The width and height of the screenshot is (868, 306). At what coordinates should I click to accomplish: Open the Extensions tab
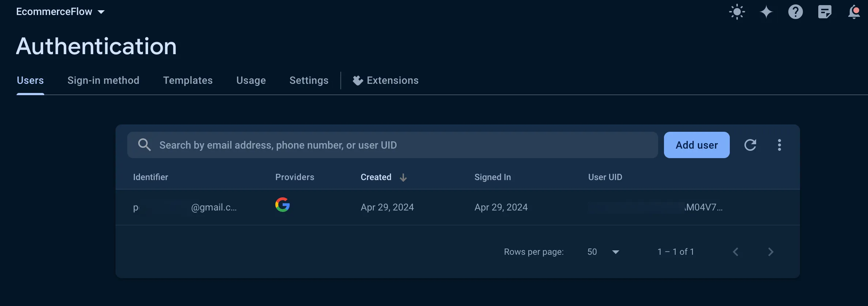[x=385, y=80]
